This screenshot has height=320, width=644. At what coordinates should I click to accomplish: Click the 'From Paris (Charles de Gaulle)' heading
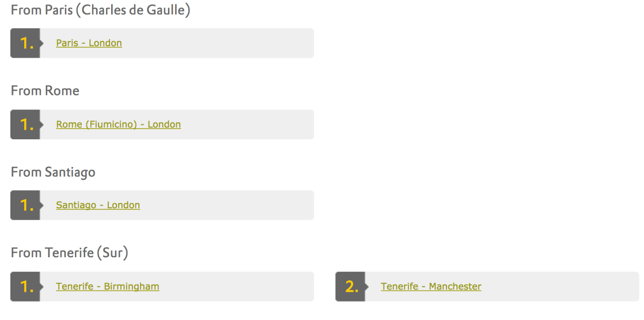[x=100, y=10]
